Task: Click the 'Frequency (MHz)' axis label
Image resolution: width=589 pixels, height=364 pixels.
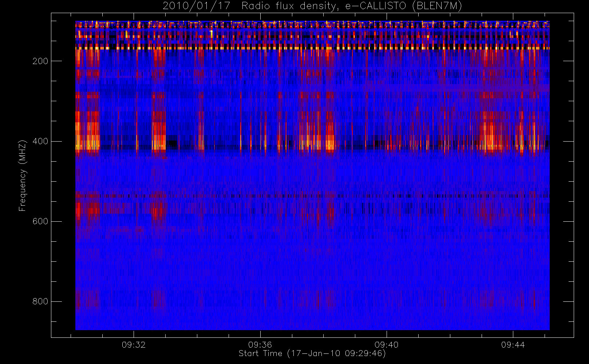Action: coord(23,175)
